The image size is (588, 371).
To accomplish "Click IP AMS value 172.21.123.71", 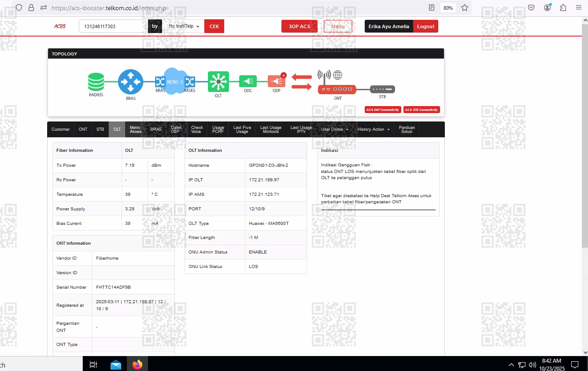I will click(264, 195).
